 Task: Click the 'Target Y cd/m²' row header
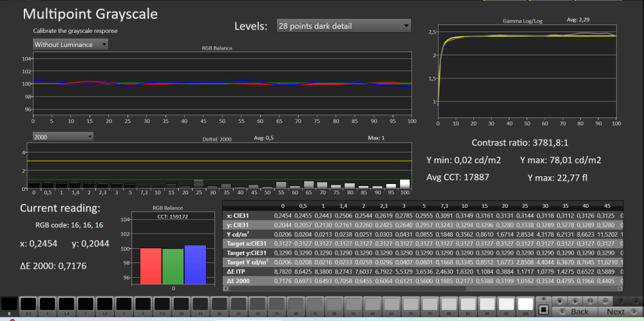pyautogui.click(x=248, y=262)
